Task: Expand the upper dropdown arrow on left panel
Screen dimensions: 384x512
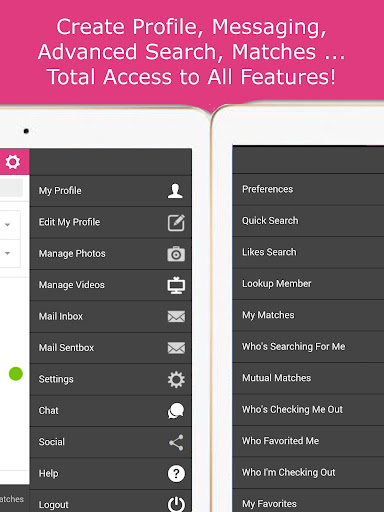Action: tap(7, 225)
